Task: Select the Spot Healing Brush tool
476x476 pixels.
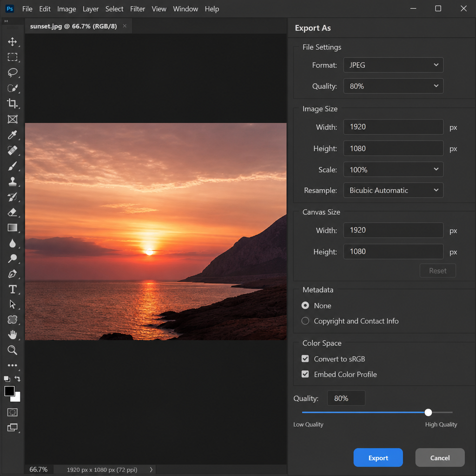Action: 12,150
